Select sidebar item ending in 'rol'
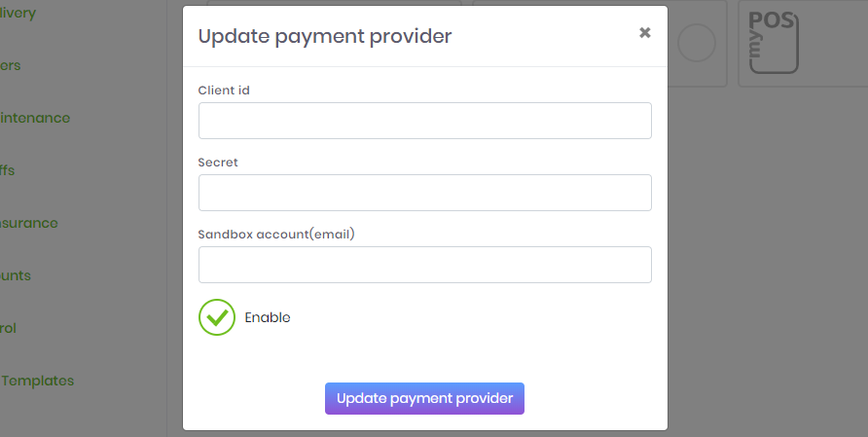Viewport: 868px width, 437px height. 8,328
